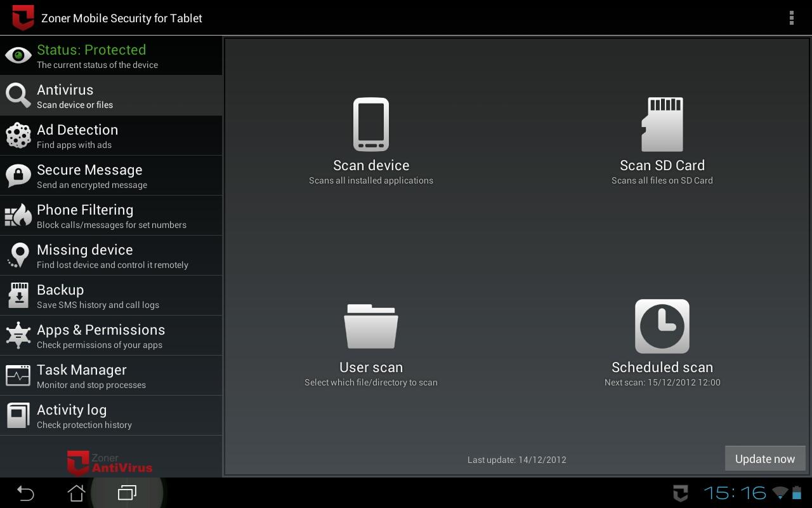Click the Update now button
The image size is (812, 508).
click(x=765, y=458)
